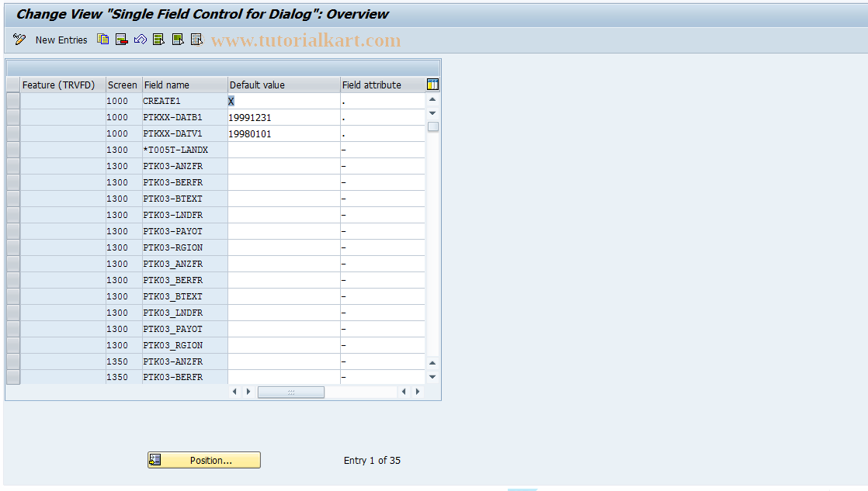Select the row selector for 1300 PTK03-ANZFR
This screenshot has height=491, width=868.
(13, 167)
